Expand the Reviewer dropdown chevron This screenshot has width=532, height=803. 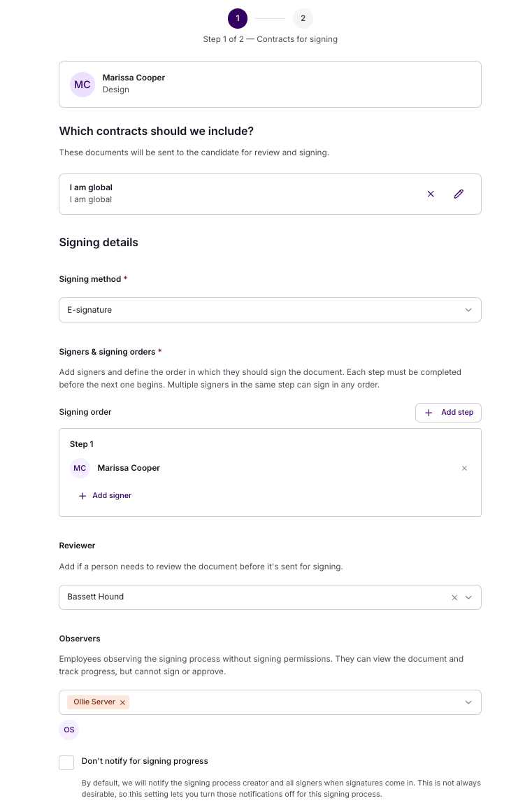468,597
